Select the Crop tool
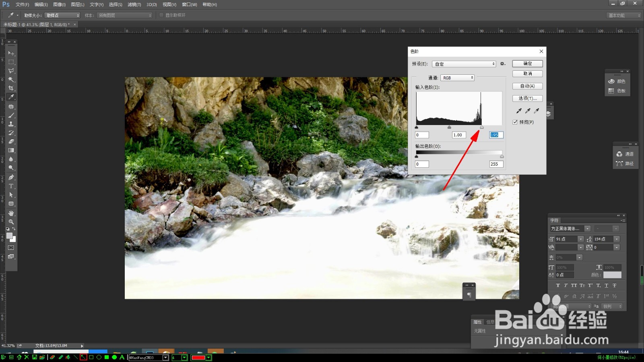The width and height of the screenshot is (644, 362). point(11,88)
